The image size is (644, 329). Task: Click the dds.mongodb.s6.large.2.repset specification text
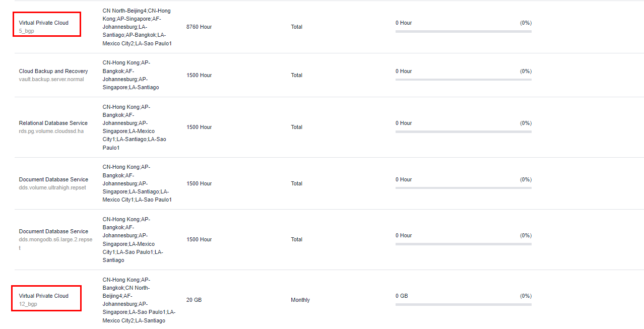[55, 240]
